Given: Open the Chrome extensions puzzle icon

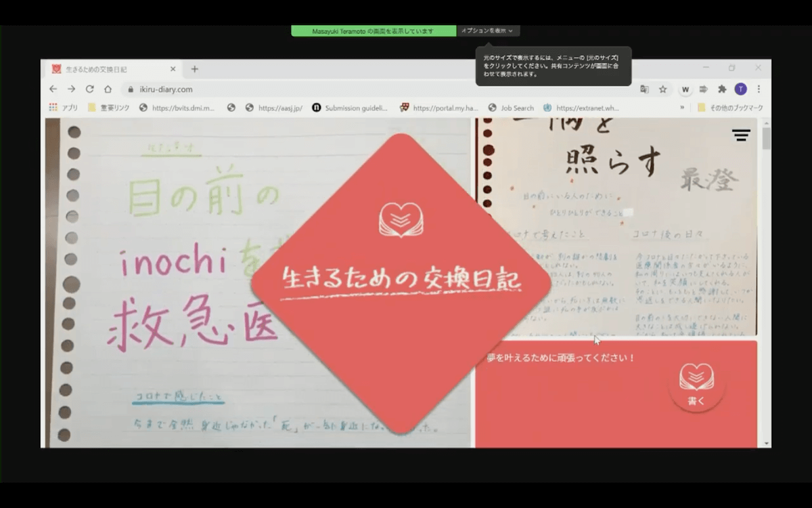Looking at the screenshot, I should [x=722, y=89].
